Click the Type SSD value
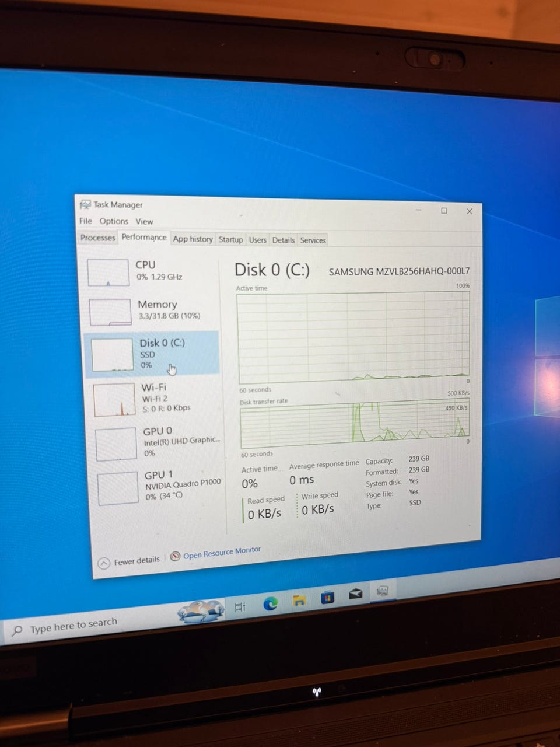Screen dimensions: 560x747 (x=415, y=502)
